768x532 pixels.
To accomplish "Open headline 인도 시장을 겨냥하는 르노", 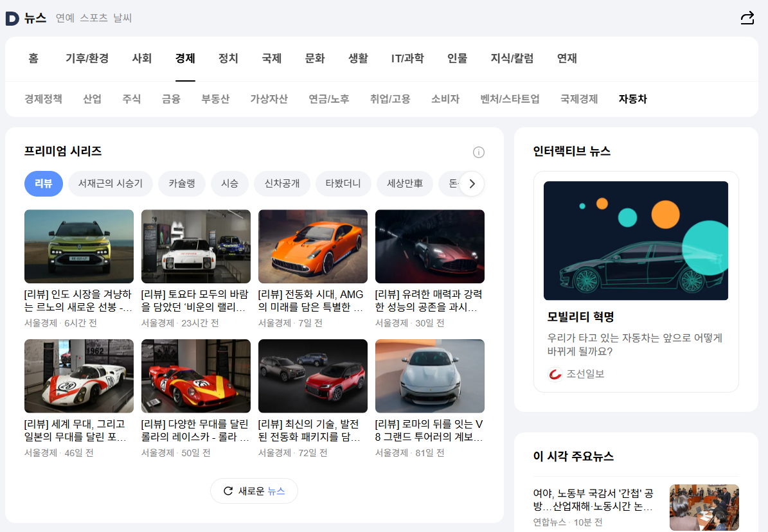I will click(78, 301).
